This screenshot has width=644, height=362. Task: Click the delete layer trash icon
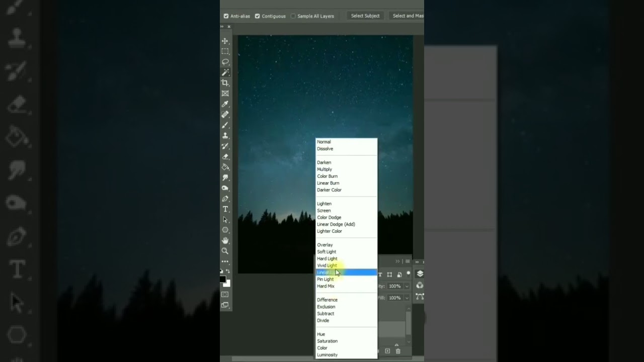[398, 351]
